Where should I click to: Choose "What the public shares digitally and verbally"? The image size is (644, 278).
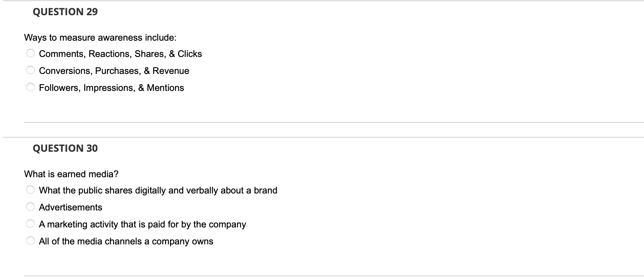pos(30,190)
